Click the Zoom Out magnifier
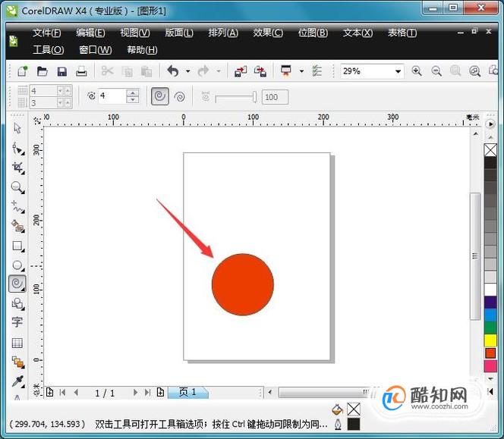Screen dimensions: 504x439 (436, 71)
